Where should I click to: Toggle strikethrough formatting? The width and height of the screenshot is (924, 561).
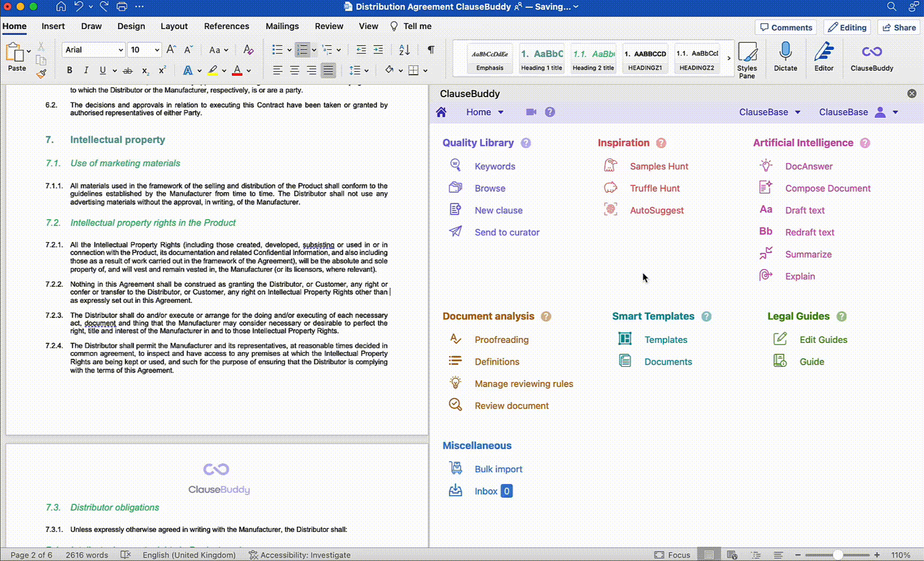coord(127,70)
